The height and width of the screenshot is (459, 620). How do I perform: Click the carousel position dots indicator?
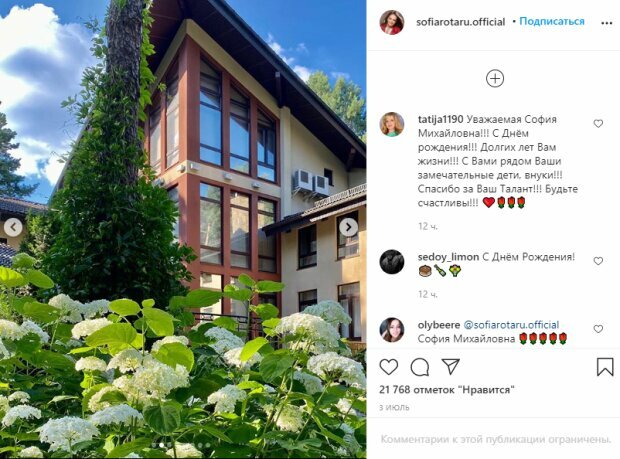[x=183, y=445]
